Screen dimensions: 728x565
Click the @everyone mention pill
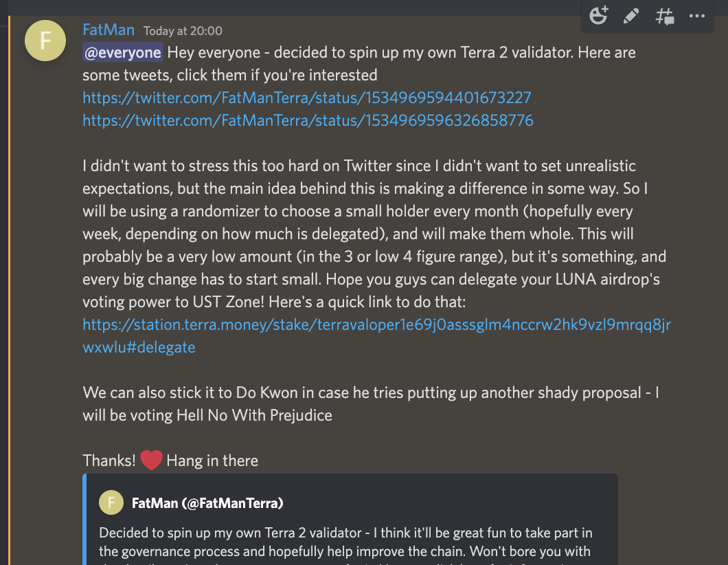tap(122, 52)
